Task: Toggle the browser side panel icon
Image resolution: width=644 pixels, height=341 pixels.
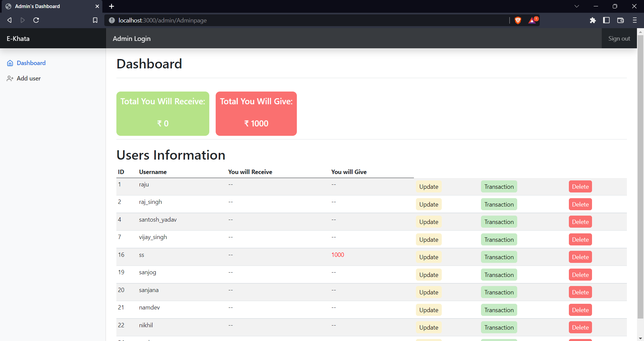Action: pos(606,20)
